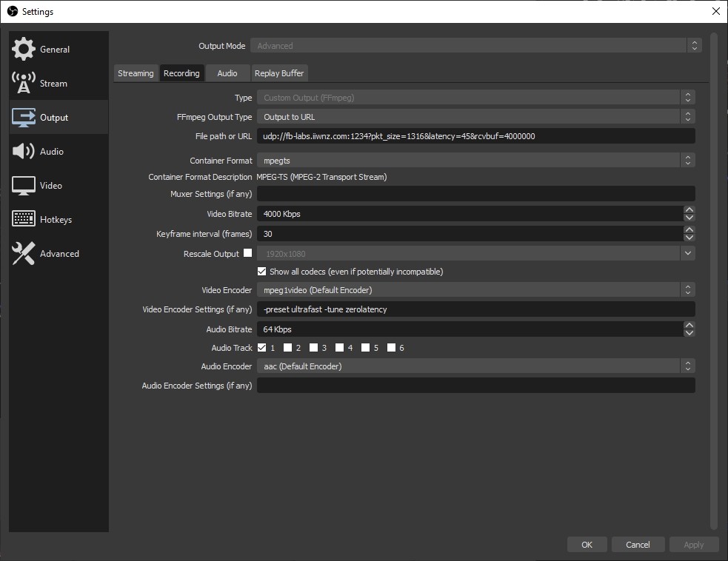
Task: Open the Output Mode dropdown
Action: tap(476, 45)
